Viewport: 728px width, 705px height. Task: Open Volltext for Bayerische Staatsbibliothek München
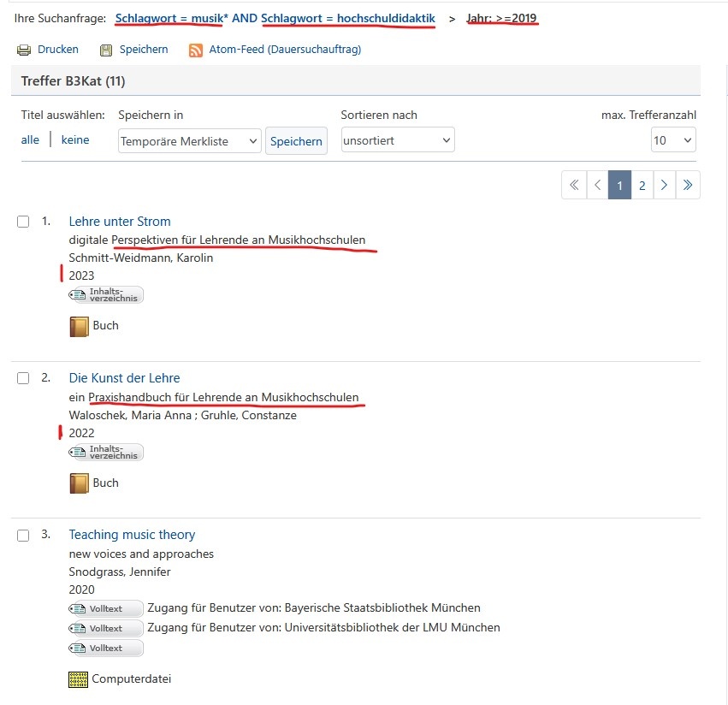pos(107,608)
